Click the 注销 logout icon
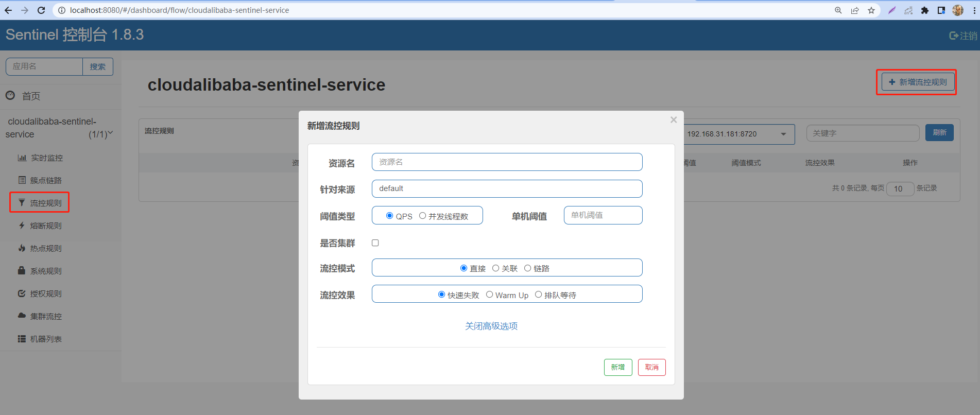The image size is (980, 415). 954,36
